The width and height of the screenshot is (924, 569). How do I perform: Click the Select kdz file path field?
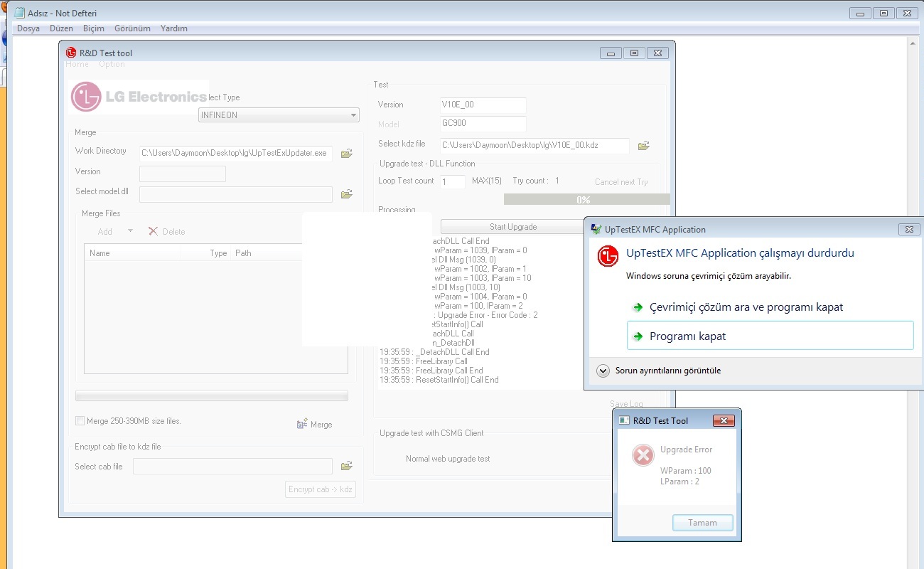click(534, 145)
